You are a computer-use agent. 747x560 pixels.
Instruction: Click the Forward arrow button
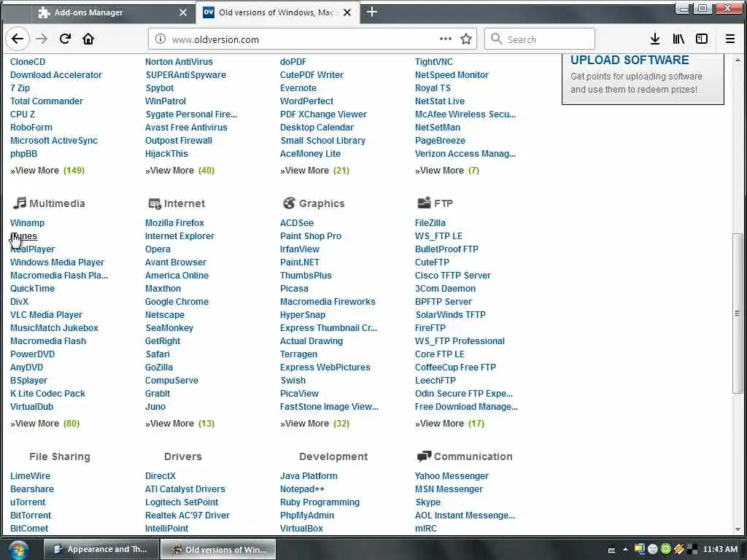(x=42, y=39)
